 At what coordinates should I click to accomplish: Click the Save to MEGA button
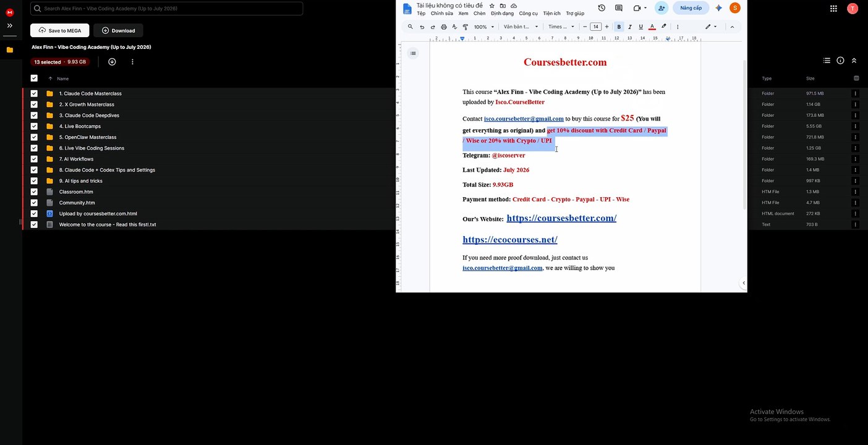[x=60, y=30]
